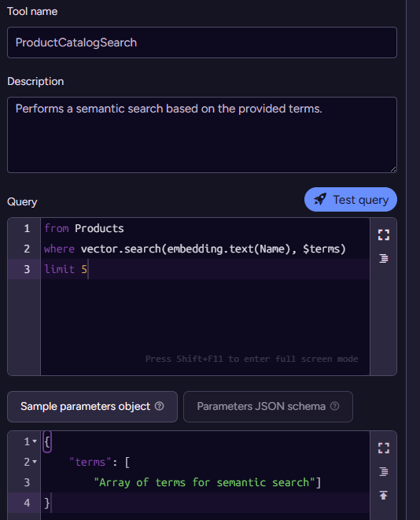The height and width of the screenshot is (520, 420).
Task: Click the upload arrow icon in parameters editor
Action: [x=384, y=495]
